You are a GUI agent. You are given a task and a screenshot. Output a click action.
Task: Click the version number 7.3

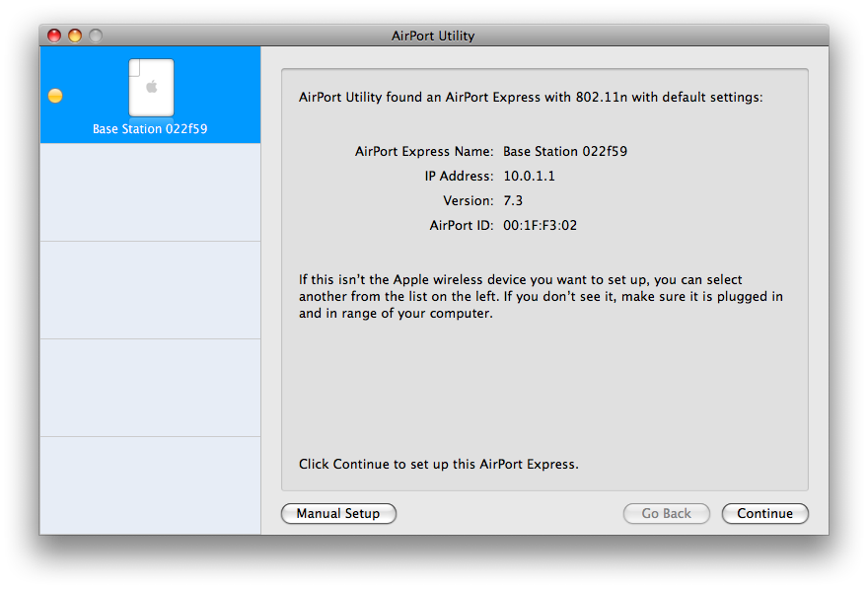point(513,201)
